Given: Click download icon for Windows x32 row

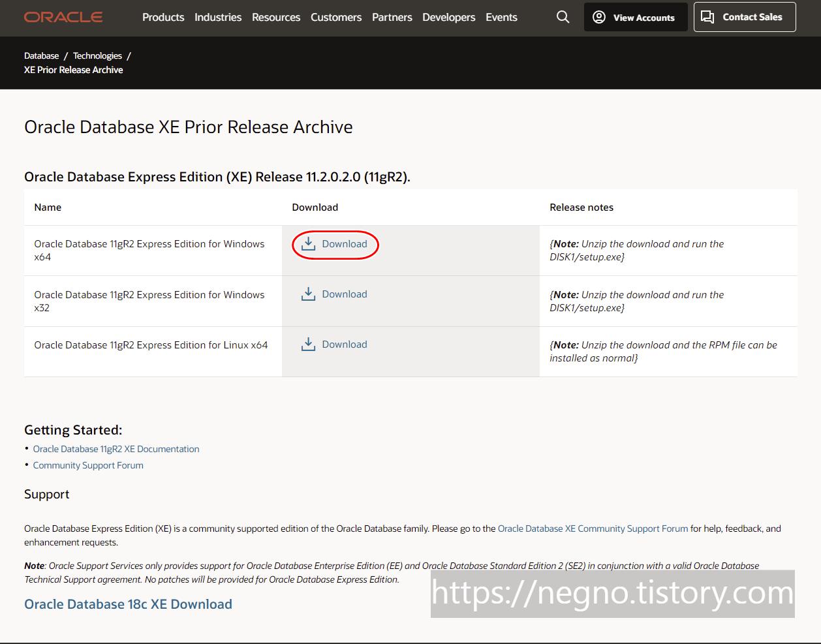Looking at the screenshot, I should pyautogui.click(x=308, y=294).
